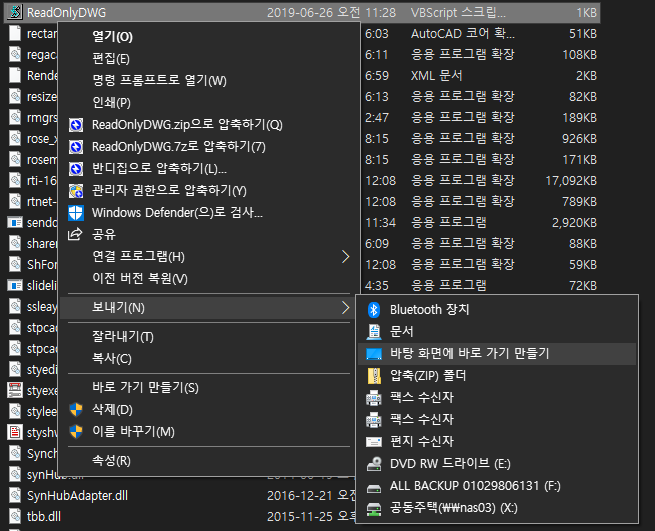The image size is (655, 531).
Task: Click the document icon beside 문서
Action: click(374, 332)
